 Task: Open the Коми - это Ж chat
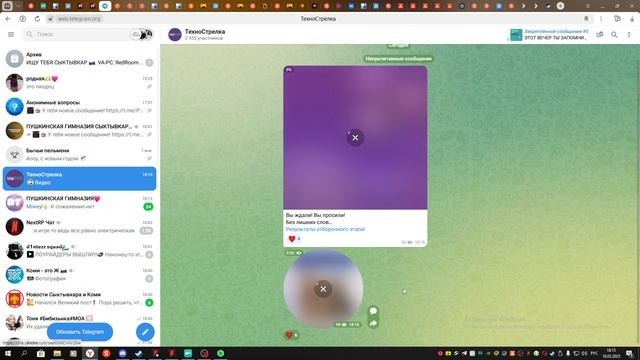[80, 275]
